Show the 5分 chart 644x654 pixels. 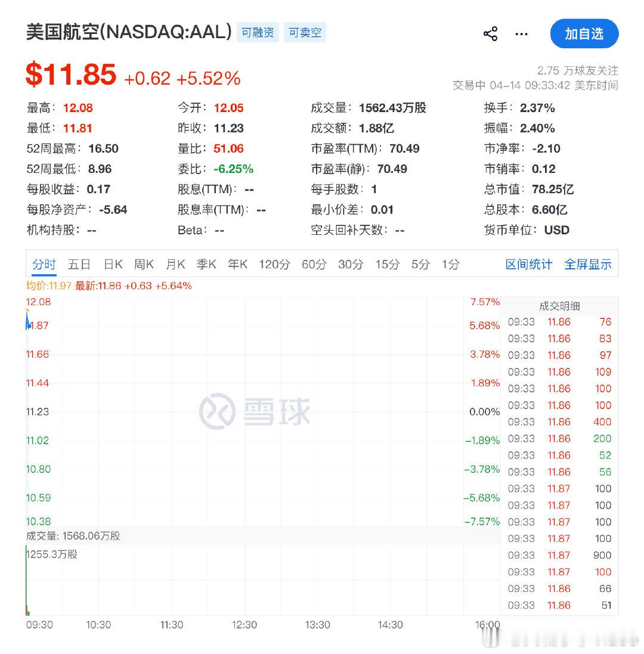point(420,265)
